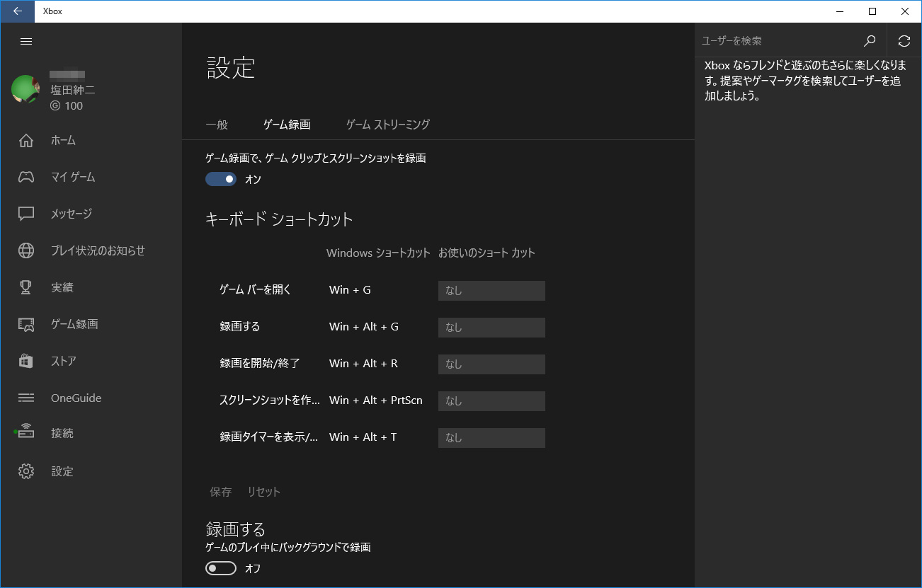
Task: Click the ゲーム バーを開く row label
Action: tap(256, 290)
